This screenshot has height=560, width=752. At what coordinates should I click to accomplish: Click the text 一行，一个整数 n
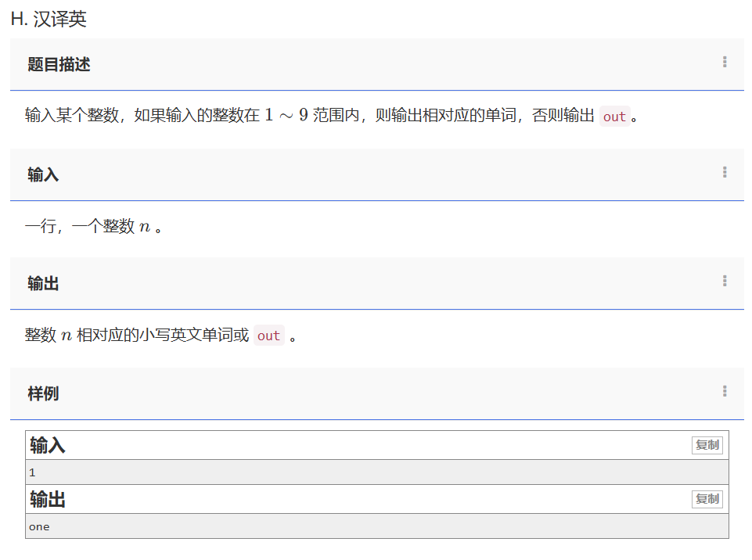88,227
